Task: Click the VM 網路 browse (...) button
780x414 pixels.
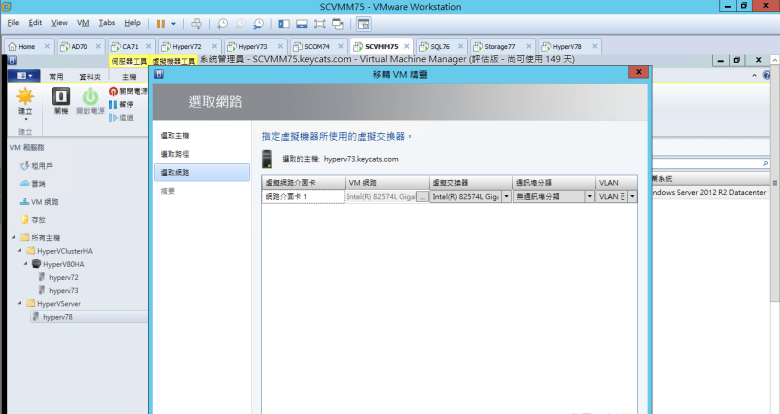Action: point(422,197)
